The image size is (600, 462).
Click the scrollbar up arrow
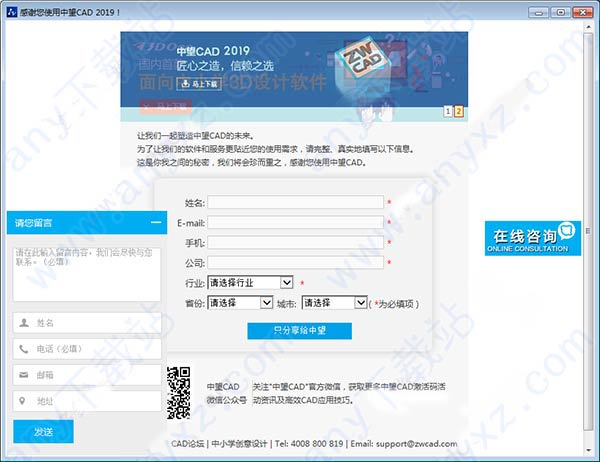tap(589, 26)
